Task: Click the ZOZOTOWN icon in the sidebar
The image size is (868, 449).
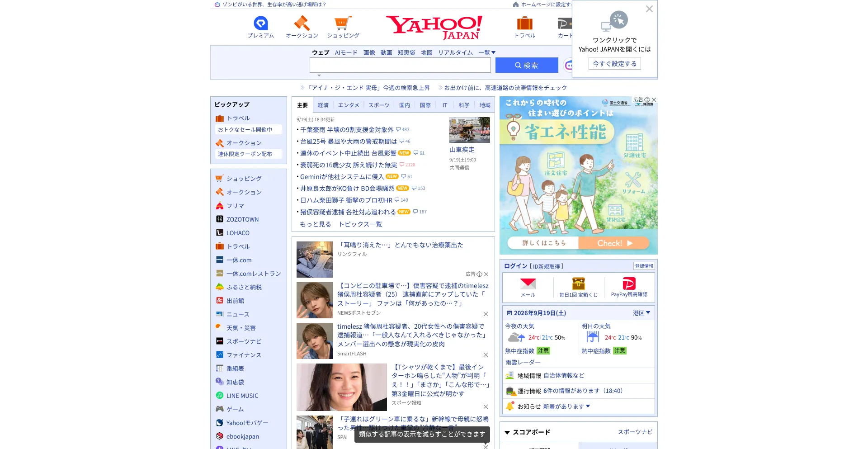Action: tap(220, 219)
